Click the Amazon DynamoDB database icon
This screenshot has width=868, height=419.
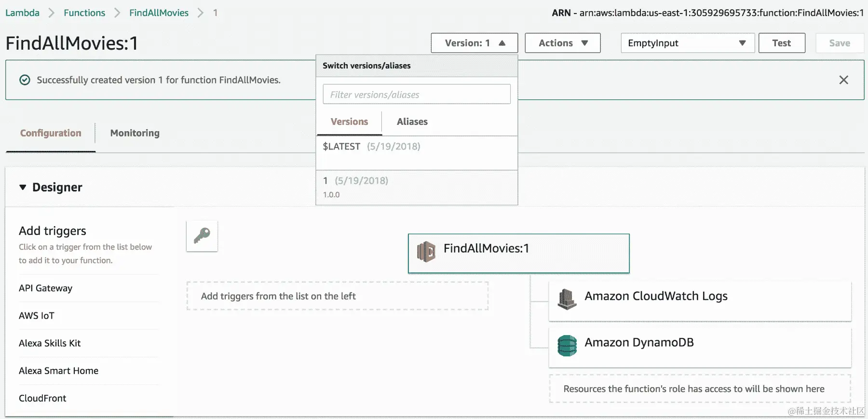pos(567,345)
